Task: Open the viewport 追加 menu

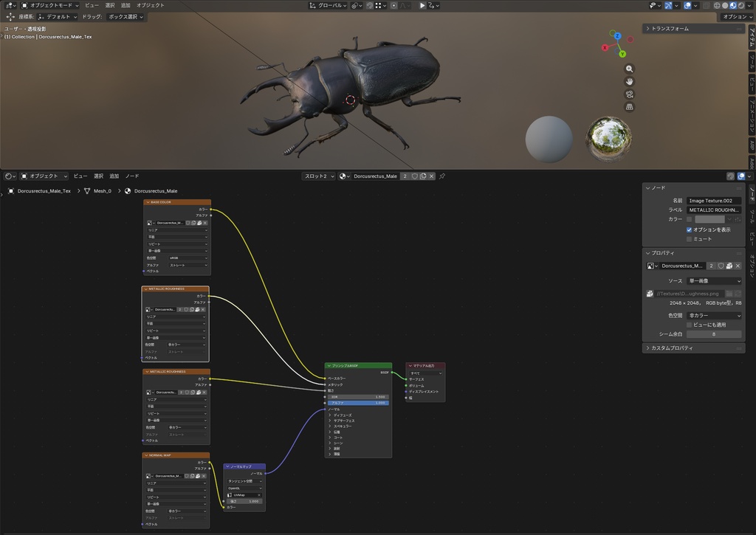Action: coord(126,5)
